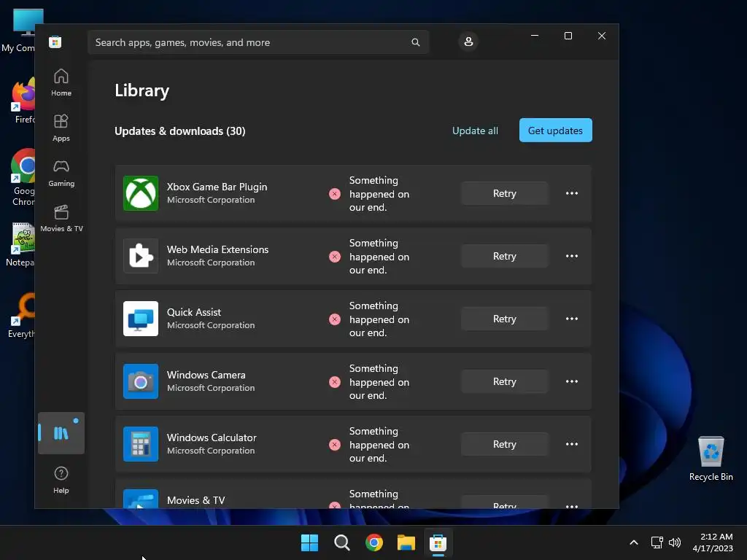Open the clock showing 2:12 AM
The height and width of the screenshot is (560, 747).
(713, 542)
